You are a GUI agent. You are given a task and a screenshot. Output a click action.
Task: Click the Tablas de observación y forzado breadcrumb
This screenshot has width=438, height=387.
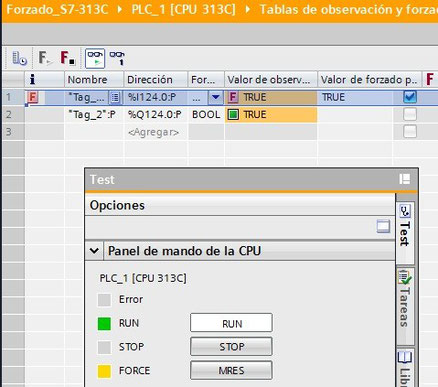pos(349,9)
